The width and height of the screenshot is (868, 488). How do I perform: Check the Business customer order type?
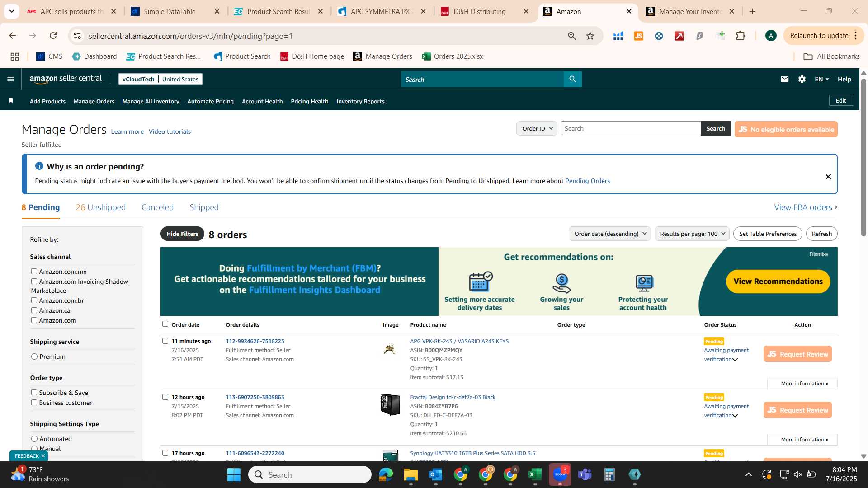tap(34, 402)
